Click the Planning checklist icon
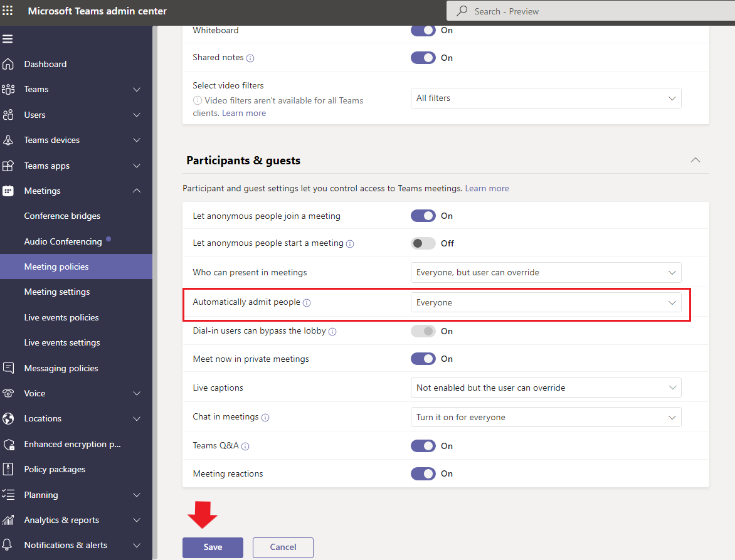The width and height of the screenshot is (735, 560). [x=8, y=494]
